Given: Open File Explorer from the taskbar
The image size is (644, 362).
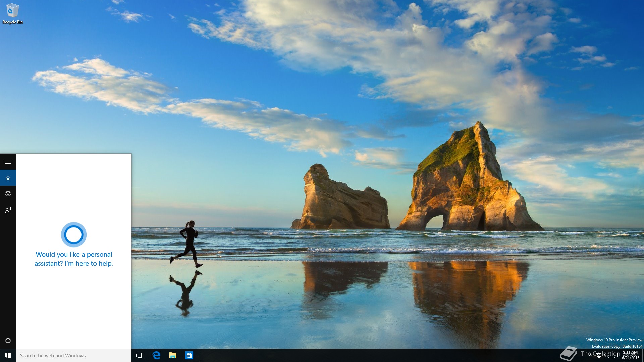Looking at the screenshot, I should coord(173,355).
